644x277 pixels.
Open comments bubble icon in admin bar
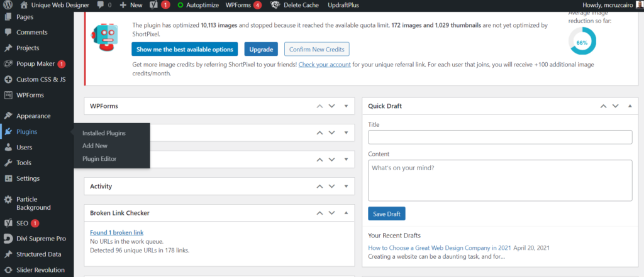click(x=101, y=5)
